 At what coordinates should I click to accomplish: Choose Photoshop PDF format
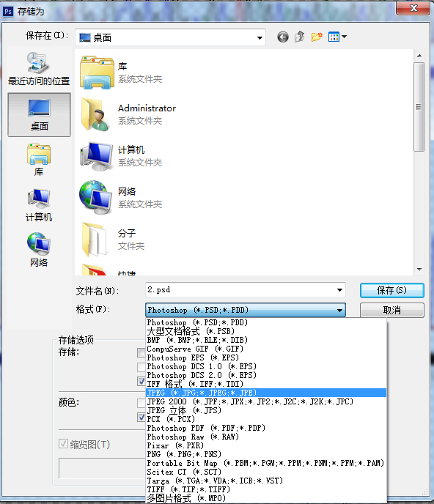266,428
